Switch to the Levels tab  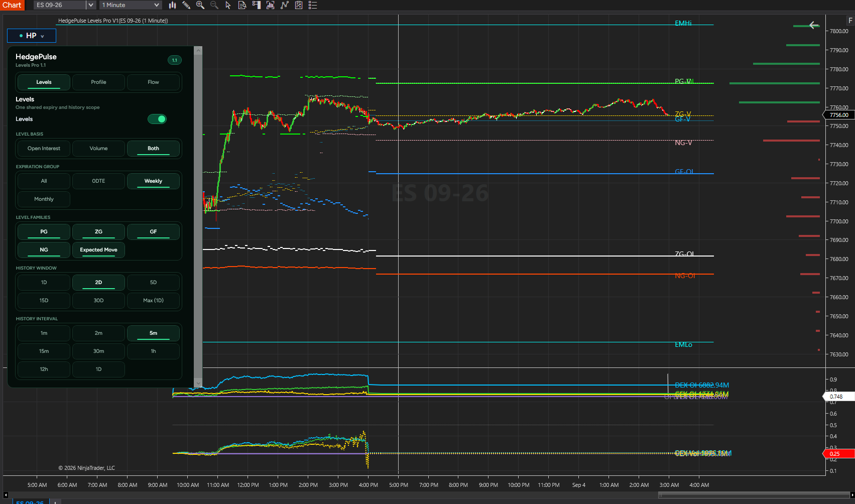tap(44, 82)
